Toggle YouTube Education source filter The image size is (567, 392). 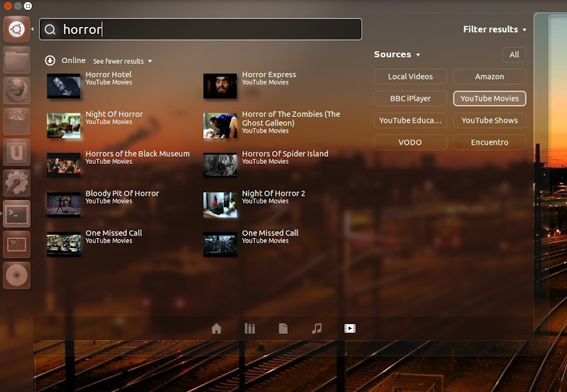pos(410,121)
